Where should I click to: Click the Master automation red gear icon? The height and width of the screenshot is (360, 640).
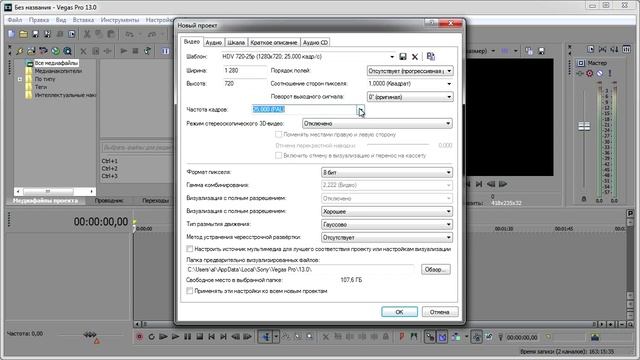tap(590, 73)
